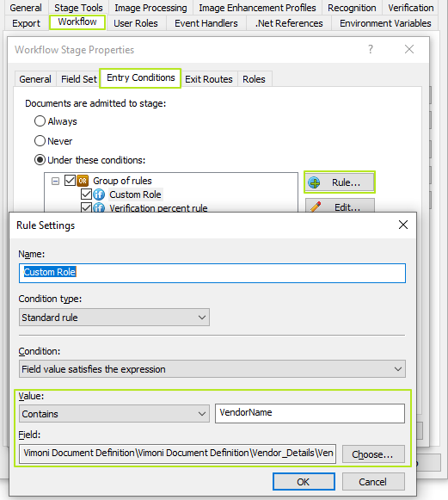Select the Always radio button

40,121
